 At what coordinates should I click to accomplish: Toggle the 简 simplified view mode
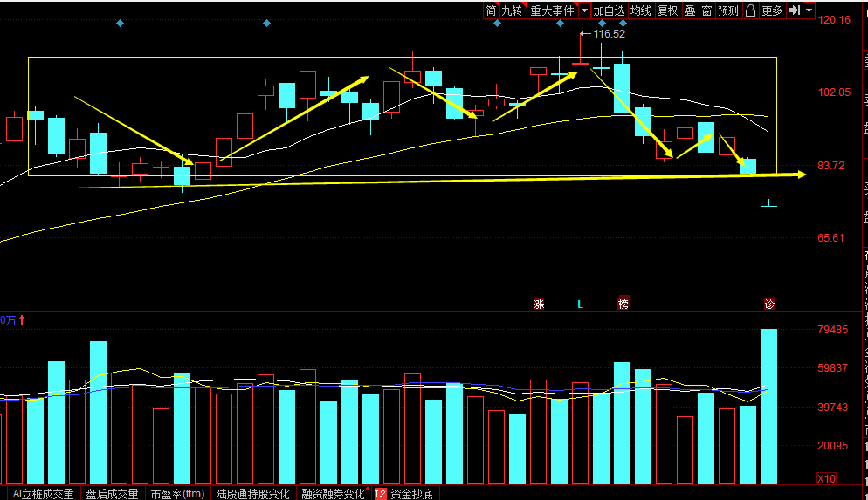pyautogui.click(x=491, y=10)
